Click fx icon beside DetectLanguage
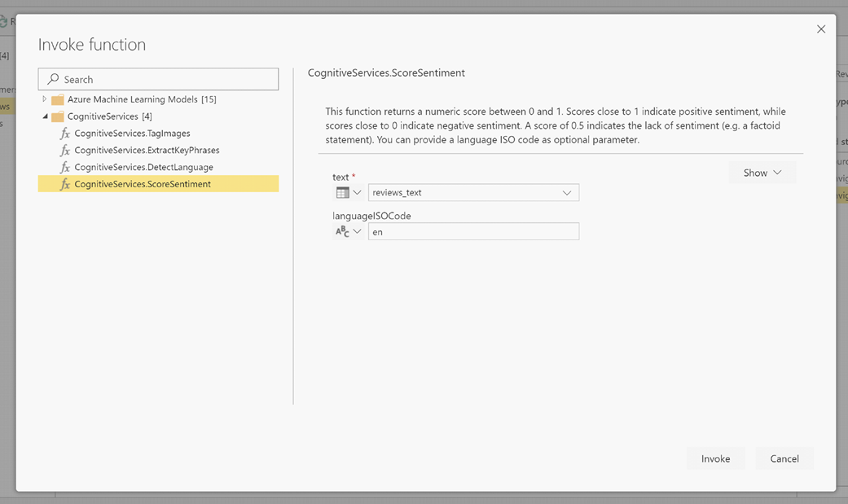This screenshot has height=504, width=848. 65,167
